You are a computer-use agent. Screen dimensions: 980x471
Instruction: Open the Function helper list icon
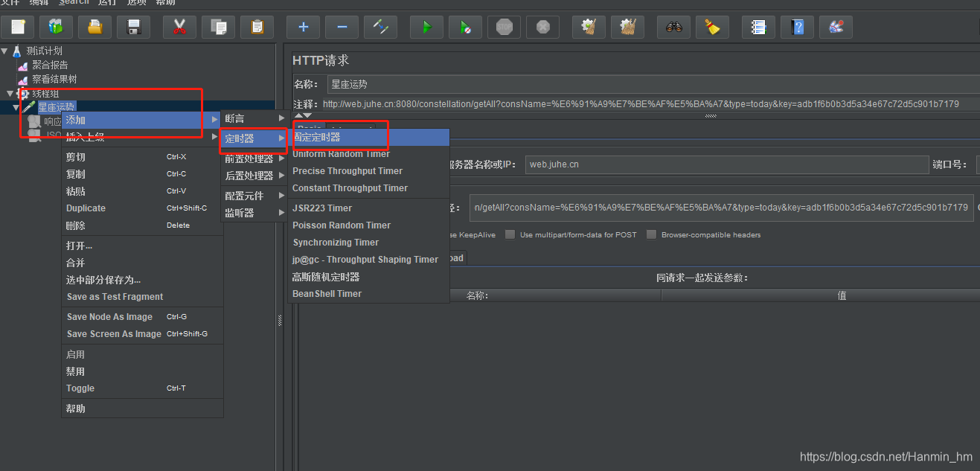(758, 28)
